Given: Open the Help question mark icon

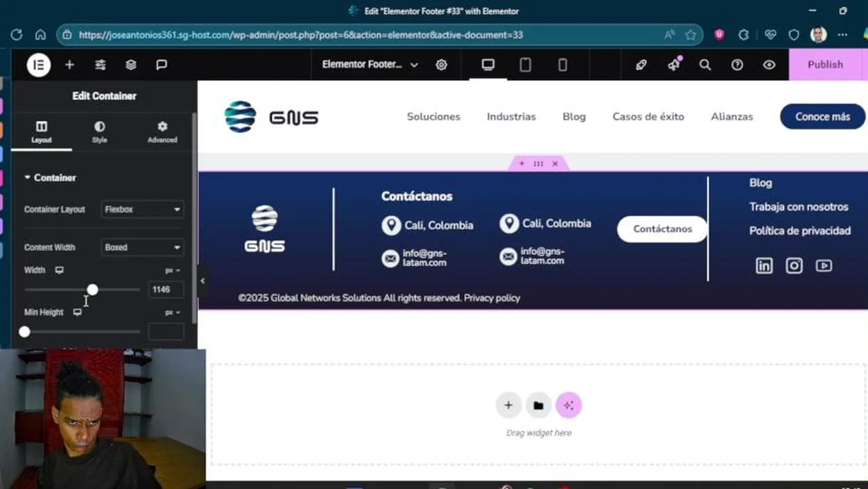Looking at the screenshot, I should click(x=737, y=65).
